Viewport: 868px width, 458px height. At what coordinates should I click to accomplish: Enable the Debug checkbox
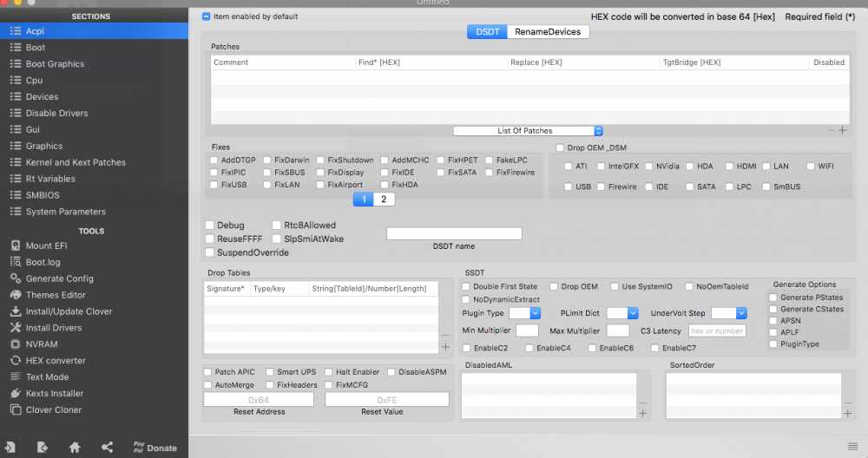210,226
